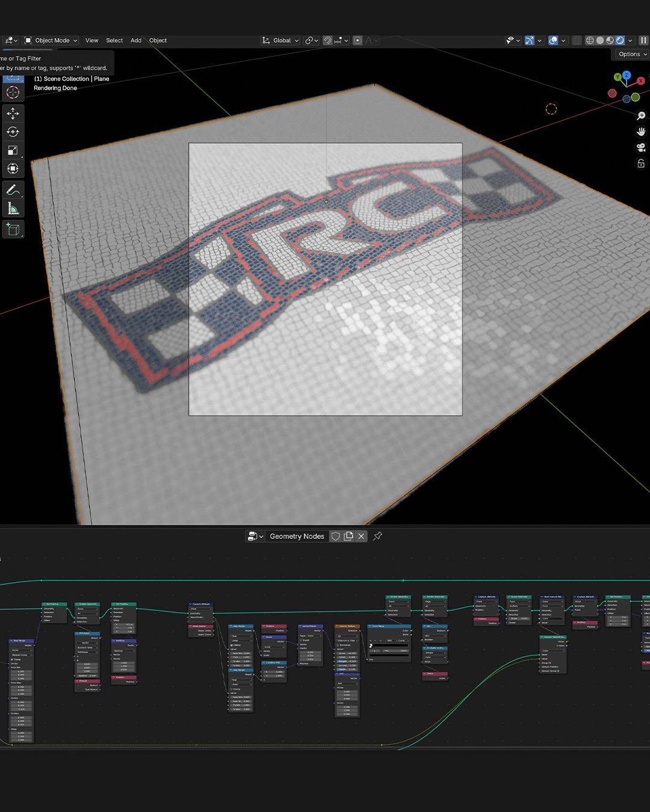This screenshot has width=650, height=812.
Task: Switch to solid viewport shading
Action: click(600, 40)
